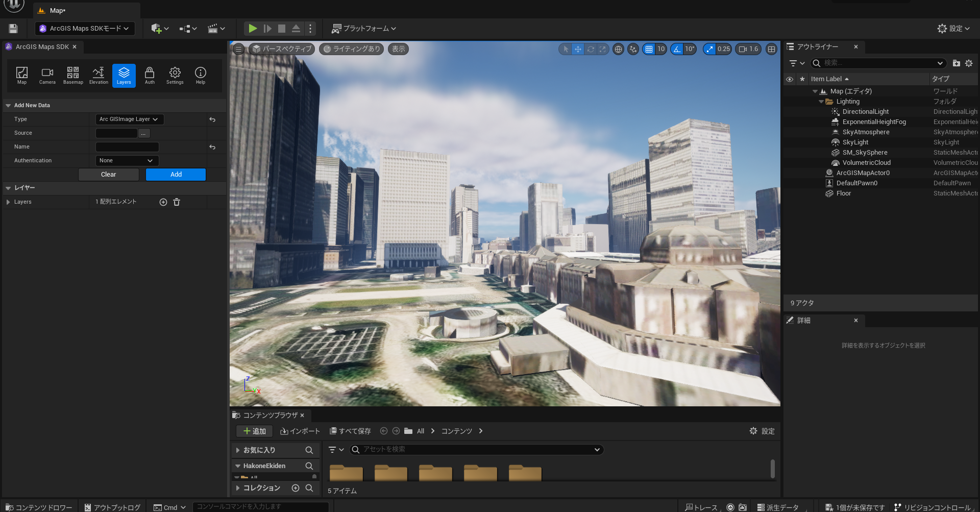Image resolution: width=980 pixels, height=512 pixels.
Task: Reset the Type property to default
Action: pos(212,119)
